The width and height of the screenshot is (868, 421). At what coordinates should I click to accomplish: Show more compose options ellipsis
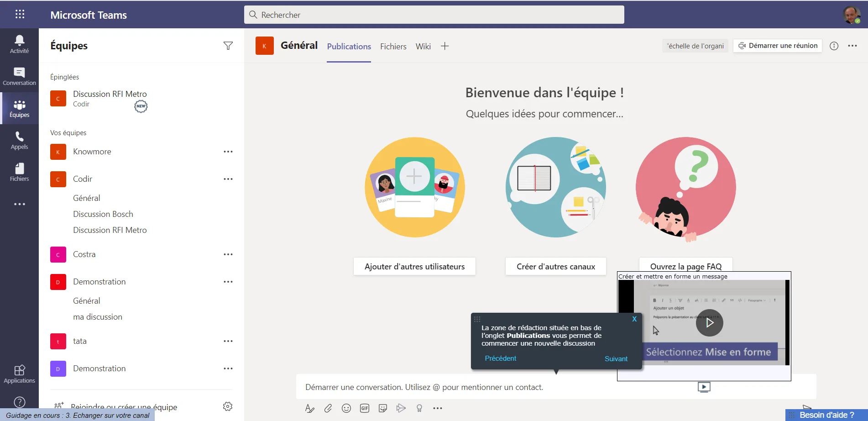tap(438, 408)
